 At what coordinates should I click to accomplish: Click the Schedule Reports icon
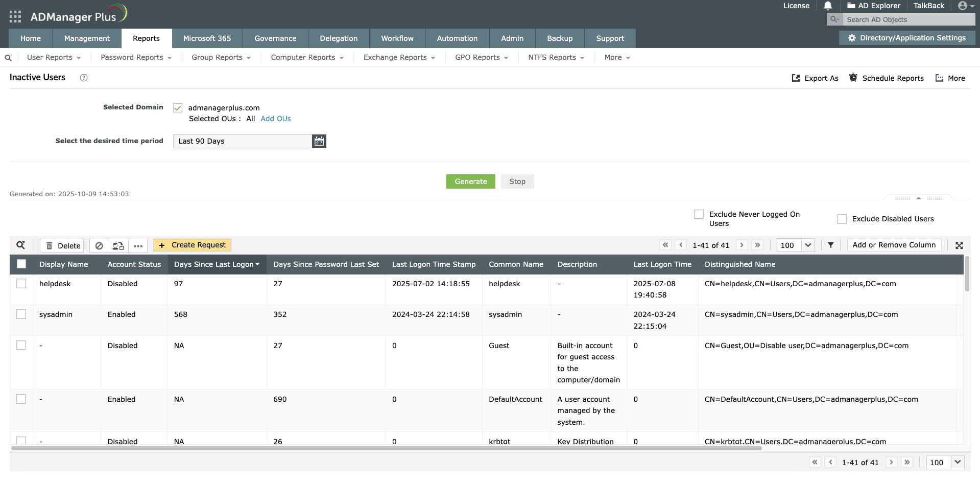click(x=853, y=78)
